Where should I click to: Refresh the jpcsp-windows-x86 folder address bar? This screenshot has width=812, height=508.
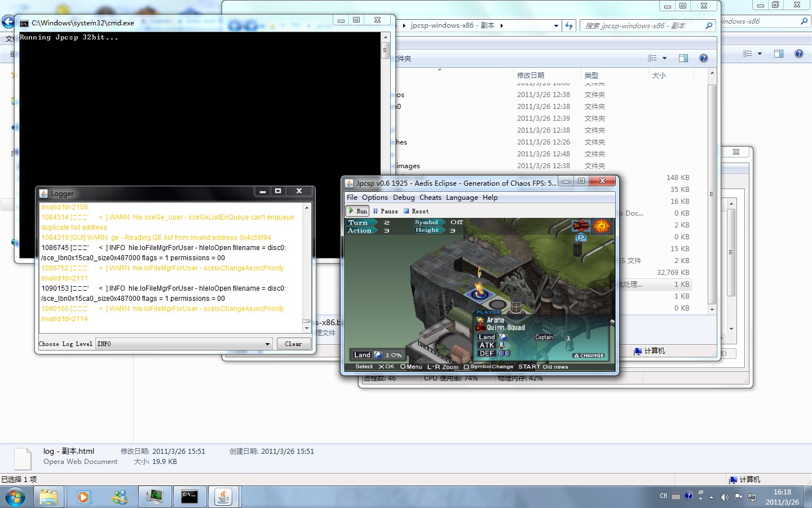click(x=569, y=25)
